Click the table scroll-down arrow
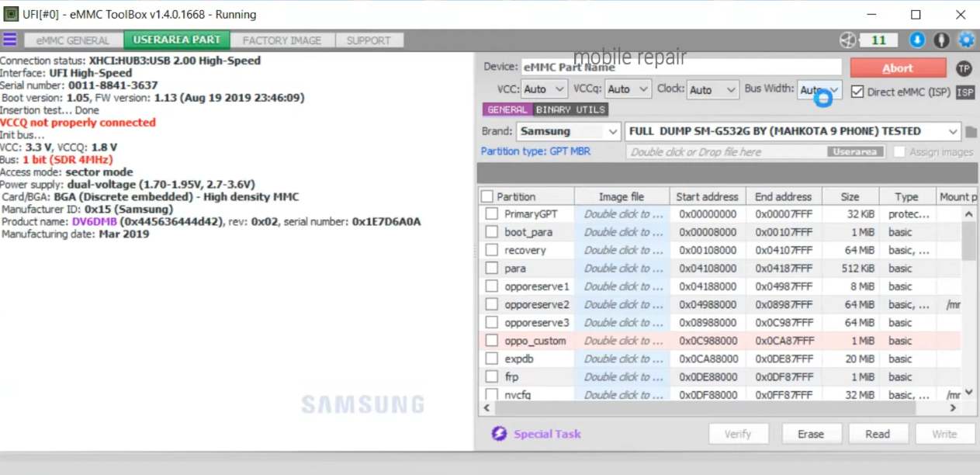 coord(969,393)
